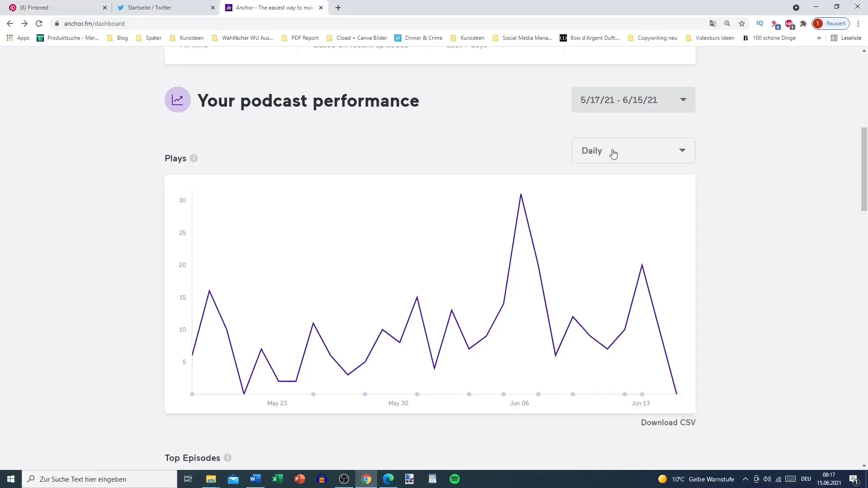Screen dimensions: 868x488
Task: Open the Wahlfächer WU Aus... bookmark folder
Action: [x=243, y=38]
